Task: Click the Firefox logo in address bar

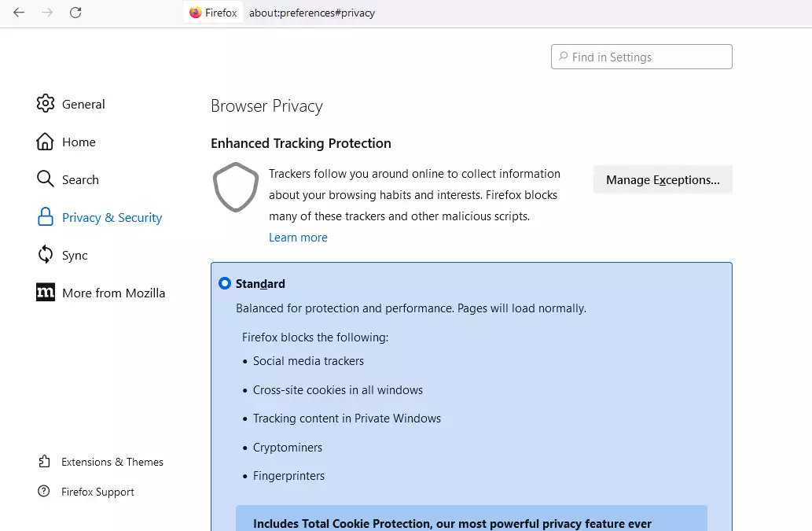Action: click(x=195, y=13)
